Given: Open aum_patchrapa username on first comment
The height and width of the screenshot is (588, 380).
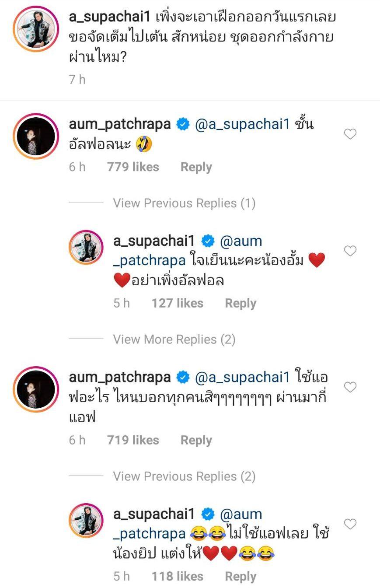Looking at the screenshot, I should (120, 125).
